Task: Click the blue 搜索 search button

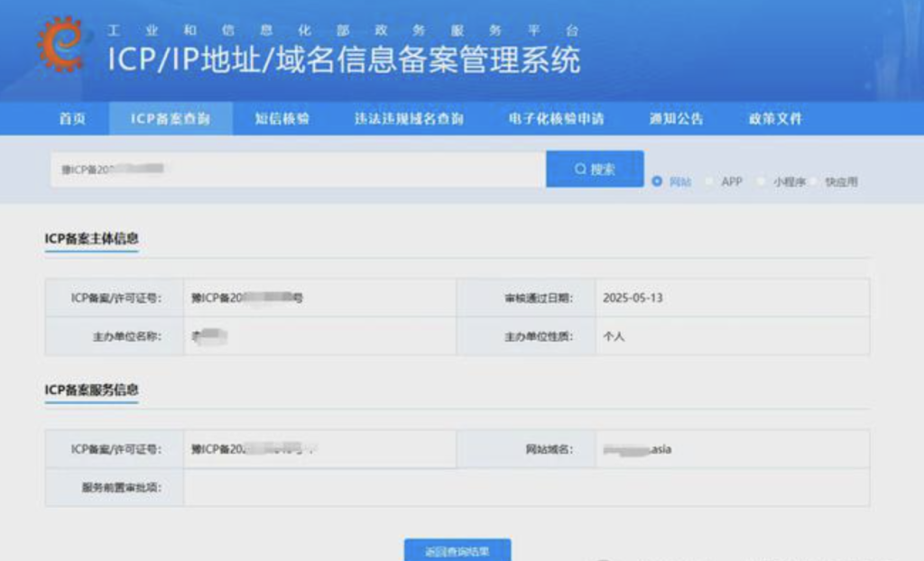Action: click(x=595, y=170)
